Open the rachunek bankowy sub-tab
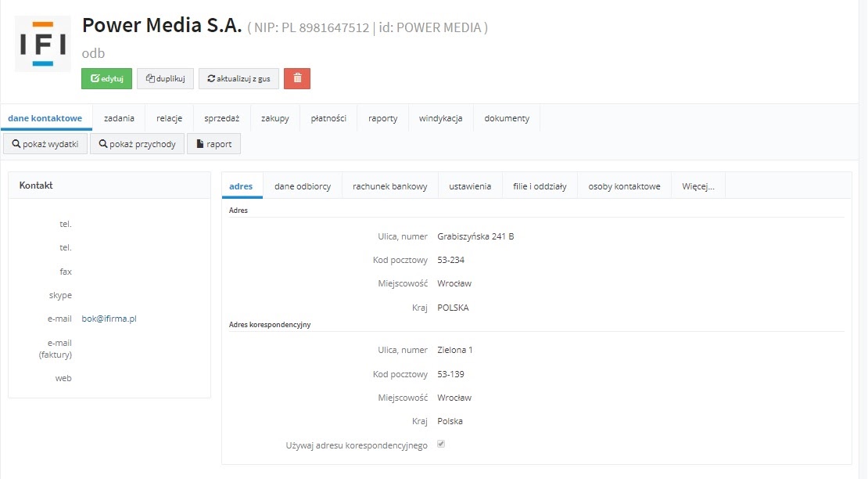The height and width of the screenshot is (479, 868). [389, 186]
